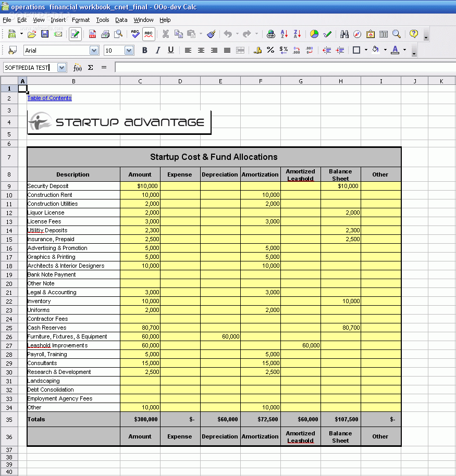Open the Format menu

81,20
